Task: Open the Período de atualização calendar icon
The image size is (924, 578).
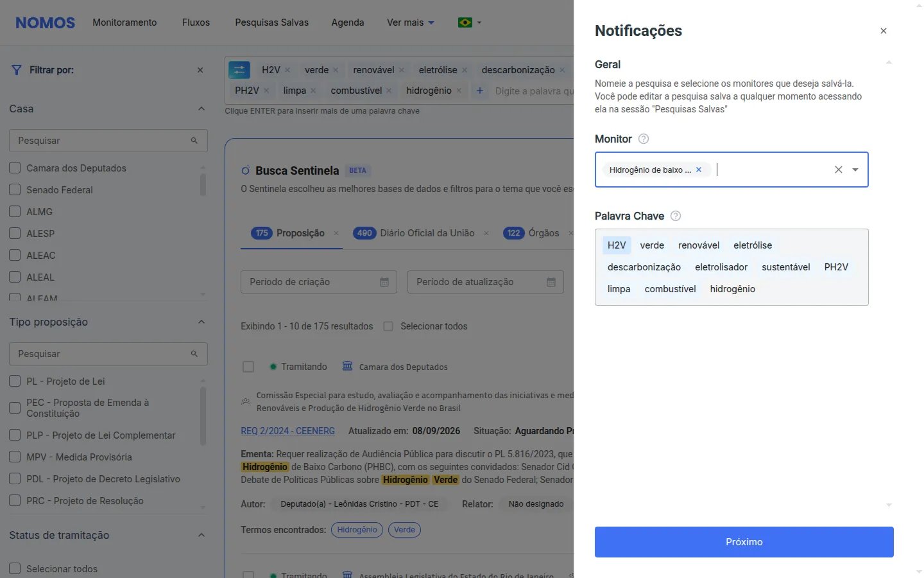Action: 551,282
